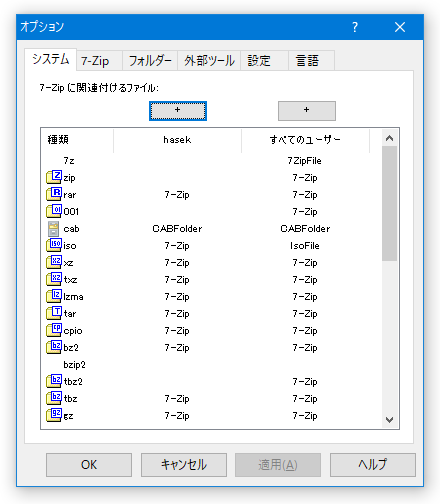This screenshot has height=504, width=440.
Task: Click hasek 7-Zip value in tar row
Action: click(177, 314)
